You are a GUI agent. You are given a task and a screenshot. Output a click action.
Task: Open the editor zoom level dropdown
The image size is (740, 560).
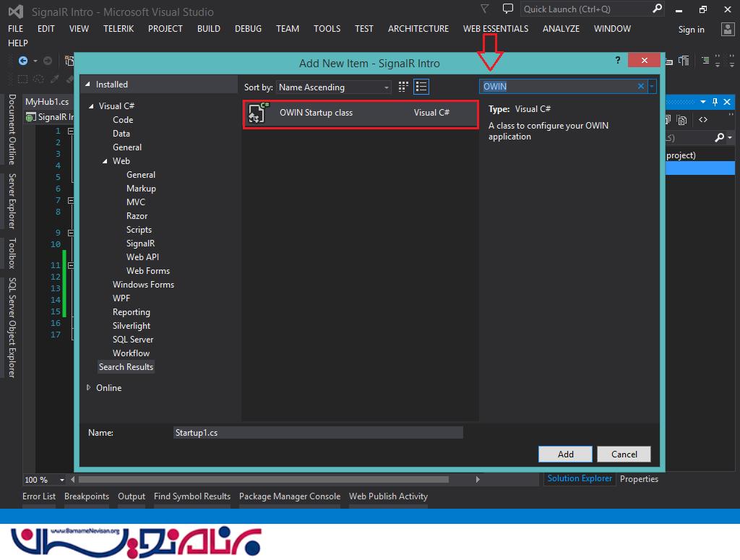point(61,480)
